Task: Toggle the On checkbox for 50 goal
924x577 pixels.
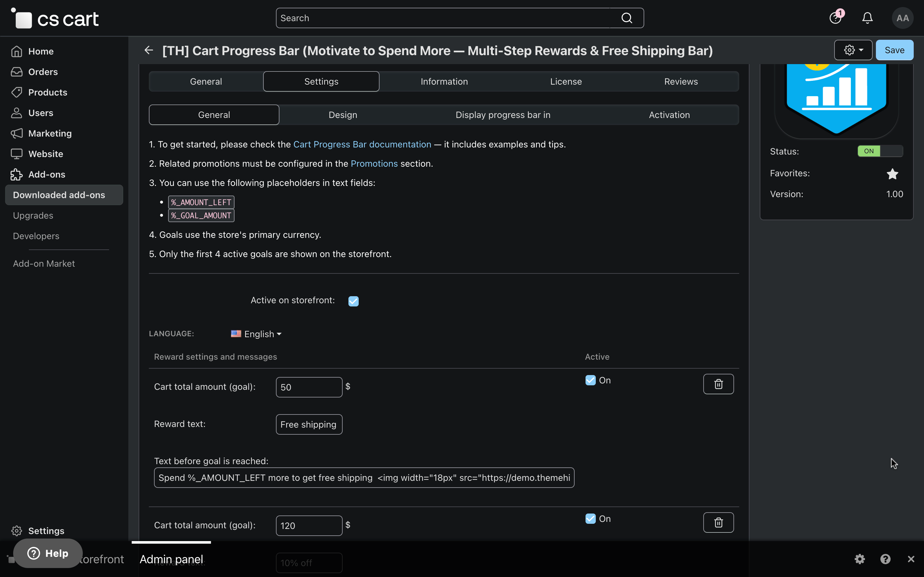Action: [x=590, y=380]
